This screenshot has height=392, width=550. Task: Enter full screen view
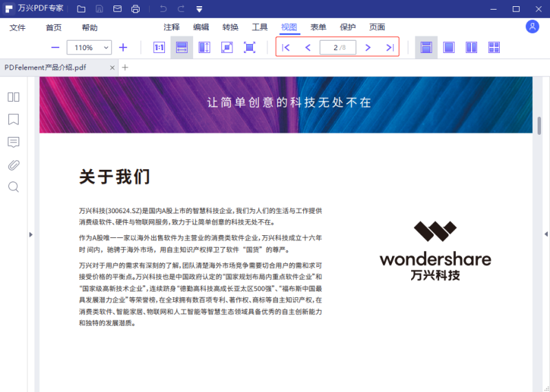pyautogui.click(x=250, y=47)
